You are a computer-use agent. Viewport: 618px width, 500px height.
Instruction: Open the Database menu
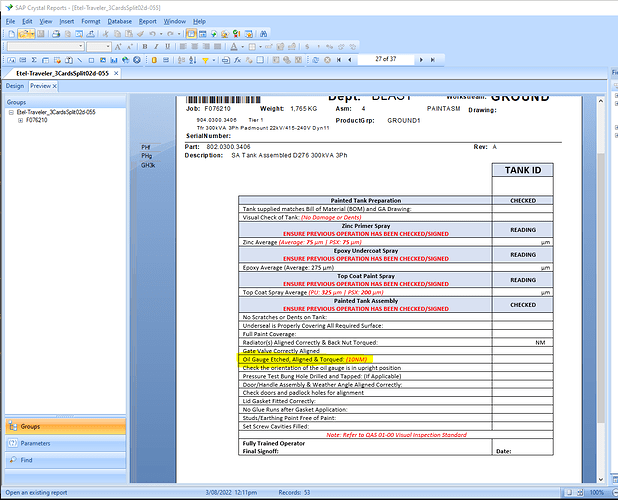pos(119,20)
